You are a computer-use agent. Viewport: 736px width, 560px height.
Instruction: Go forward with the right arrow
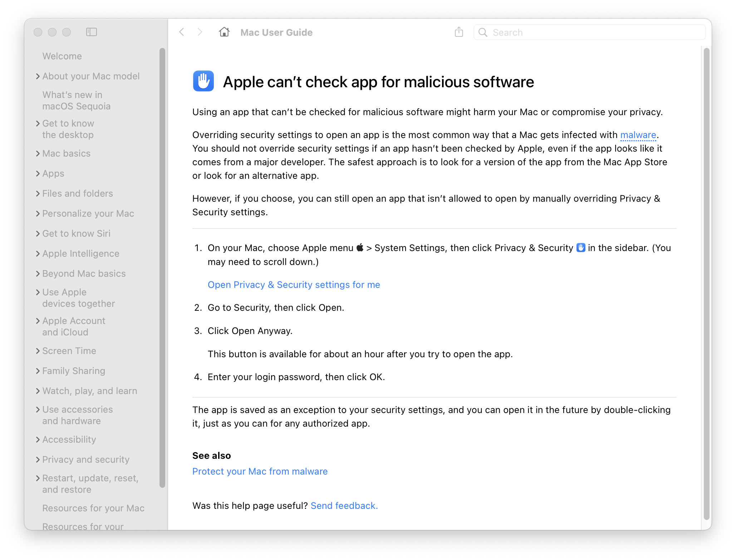200,32
